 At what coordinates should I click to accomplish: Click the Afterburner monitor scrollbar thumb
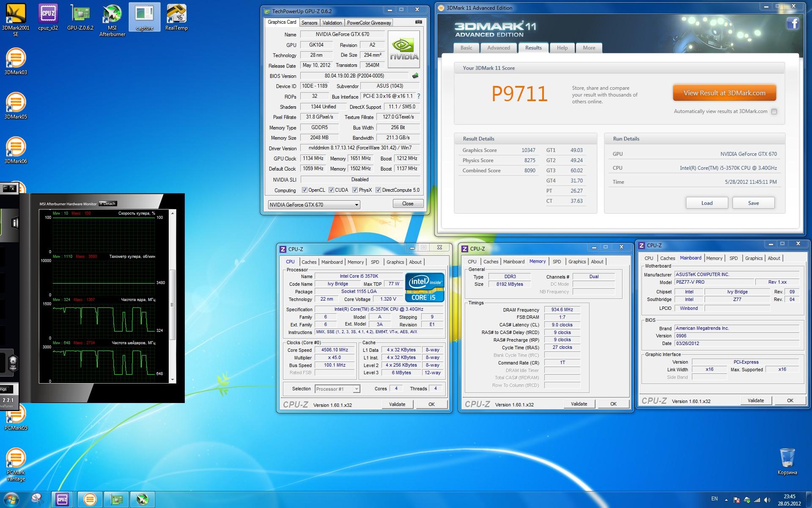172,304
